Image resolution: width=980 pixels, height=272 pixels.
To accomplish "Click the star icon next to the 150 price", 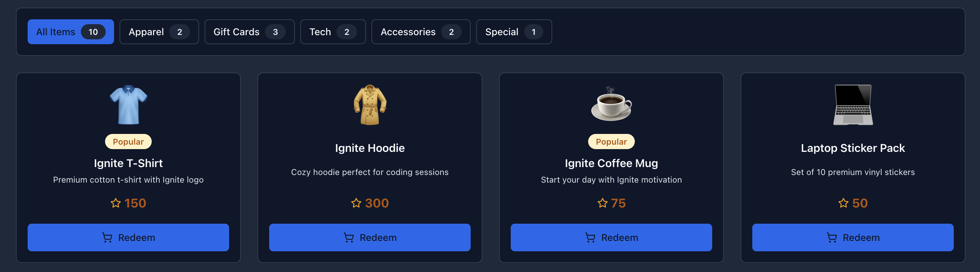I will click(x=115, y=203).
